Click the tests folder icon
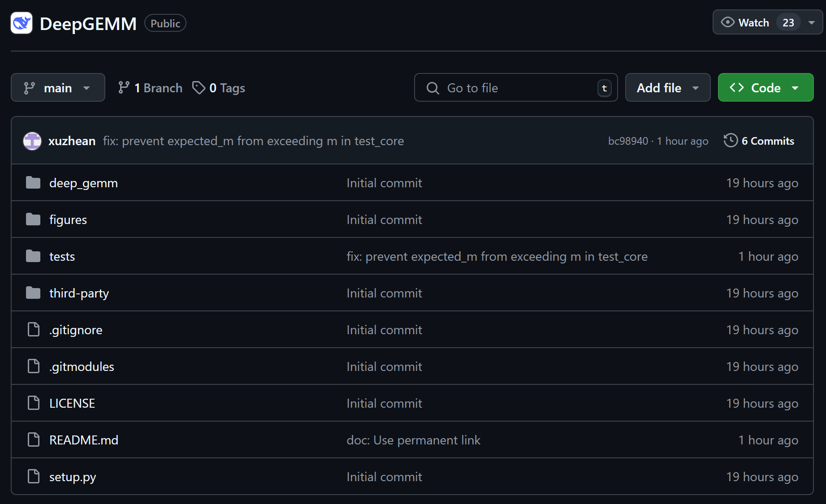826x504 pixels. click(x=33, y=256)
